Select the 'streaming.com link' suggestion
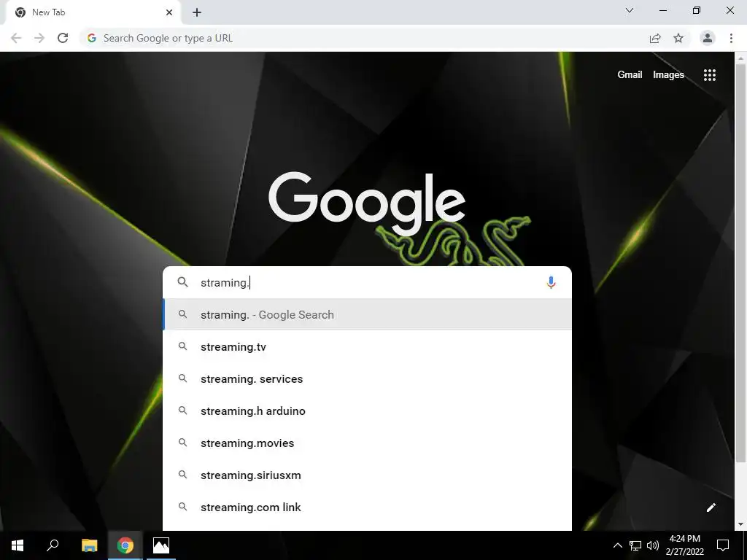747x560 pixels. click(368, 507)
